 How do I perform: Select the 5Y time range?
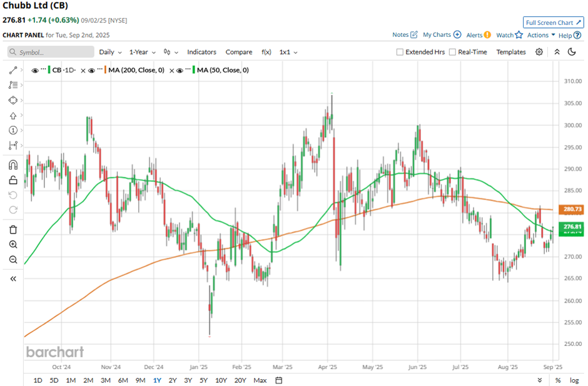tap(204, 380)
